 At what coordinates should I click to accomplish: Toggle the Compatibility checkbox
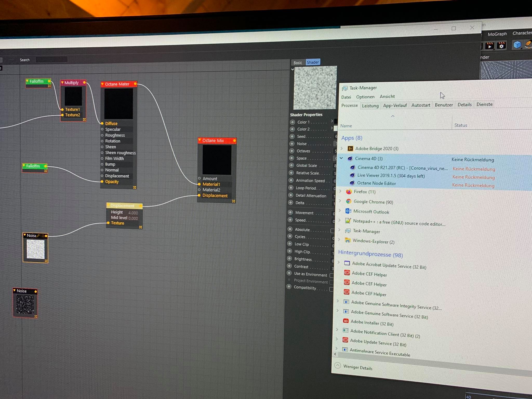(331, 289)
